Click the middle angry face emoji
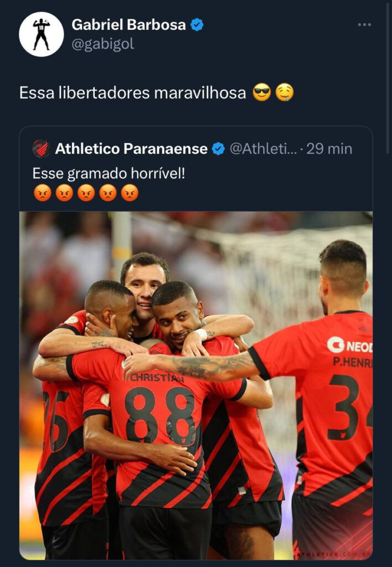The height and width of the screenshot is (567, 392). tap(86, 193)
